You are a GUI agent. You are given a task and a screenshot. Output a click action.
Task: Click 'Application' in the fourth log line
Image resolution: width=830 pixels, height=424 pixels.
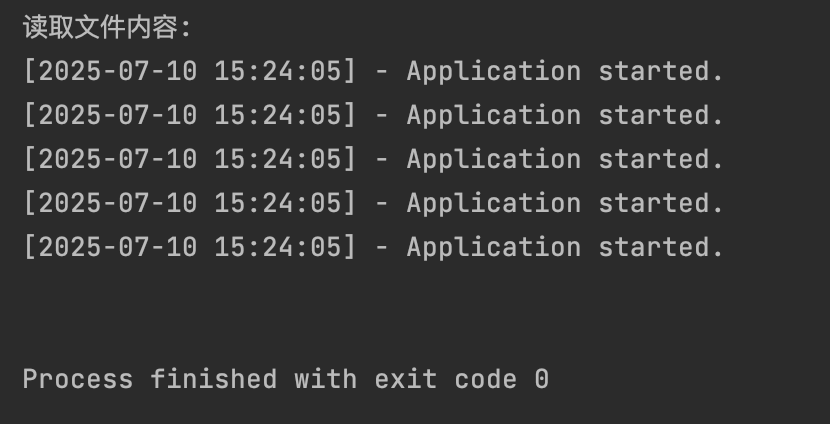[x=494, y=203]
